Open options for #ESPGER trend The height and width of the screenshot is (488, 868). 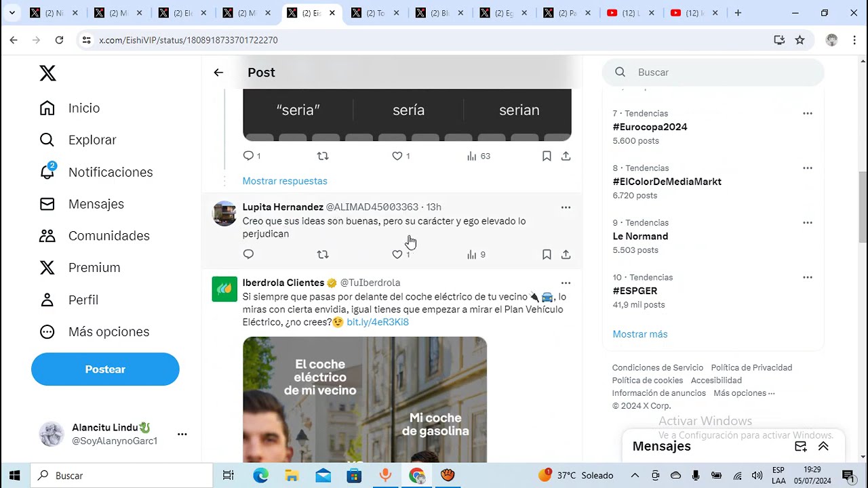807,277
